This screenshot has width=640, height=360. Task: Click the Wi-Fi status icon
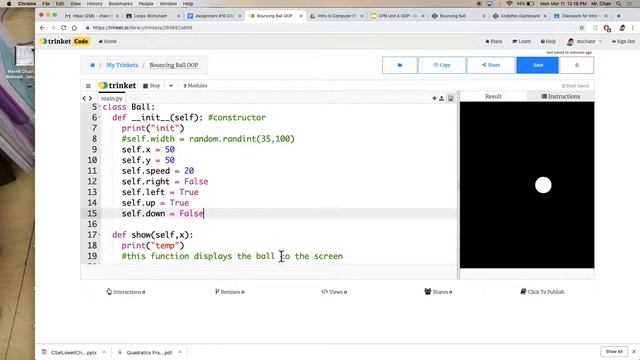point(509,4)
